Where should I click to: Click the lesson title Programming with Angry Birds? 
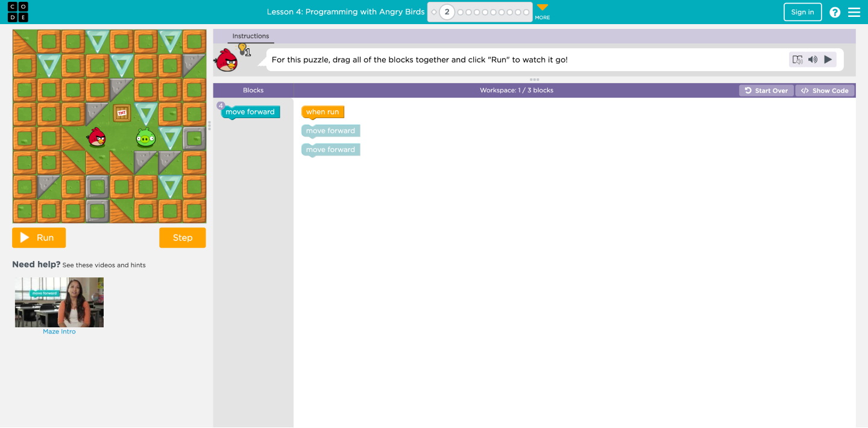(346, 12)
